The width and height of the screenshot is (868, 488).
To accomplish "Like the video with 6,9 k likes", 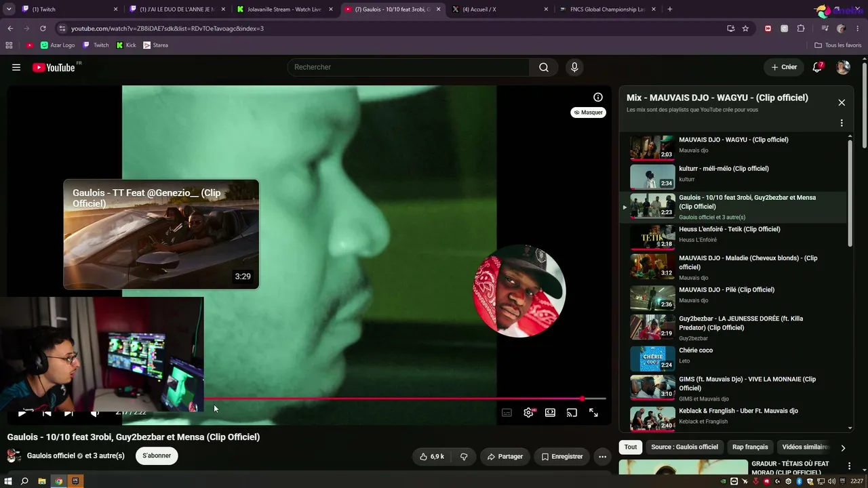I will (432, 457).
